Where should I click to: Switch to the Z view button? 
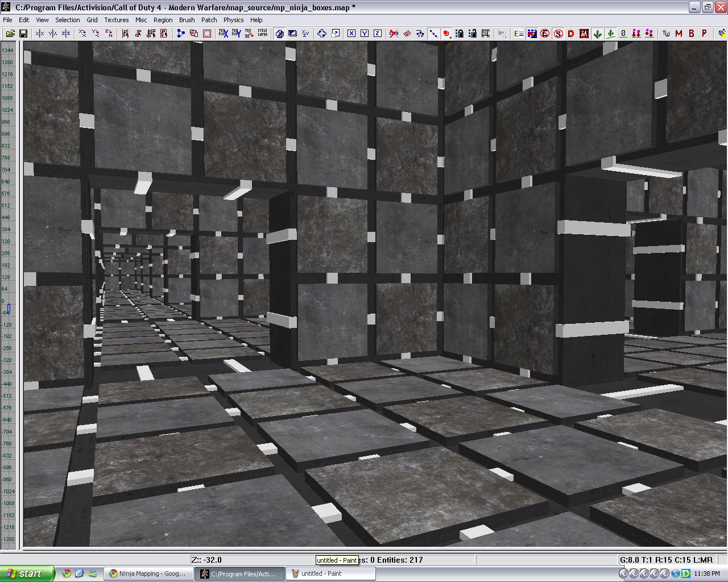(378, 34)
